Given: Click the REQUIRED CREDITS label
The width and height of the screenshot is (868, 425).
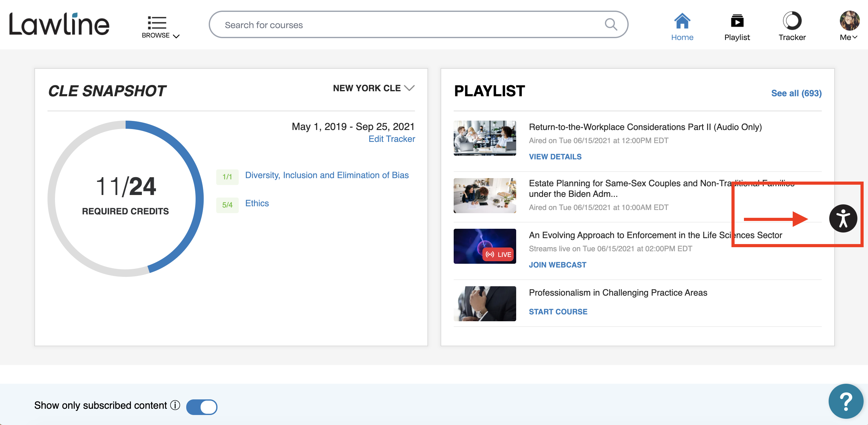Looking at the screenshot, I should [125, 211].
